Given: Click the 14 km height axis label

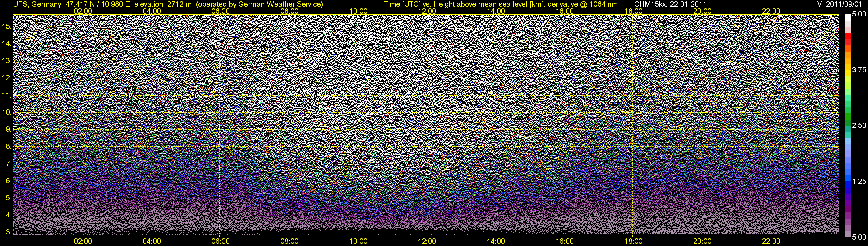Looking at the screenshot, I should 7,43.
